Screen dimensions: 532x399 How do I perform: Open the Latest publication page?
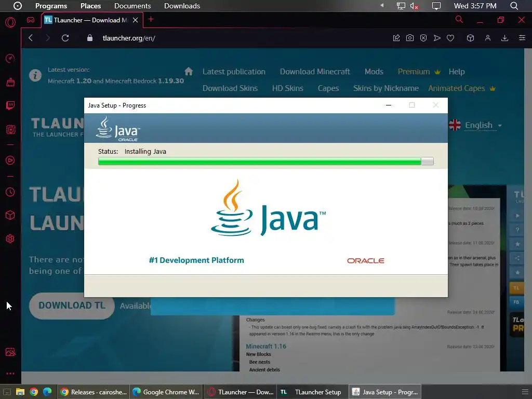(234, 72)
